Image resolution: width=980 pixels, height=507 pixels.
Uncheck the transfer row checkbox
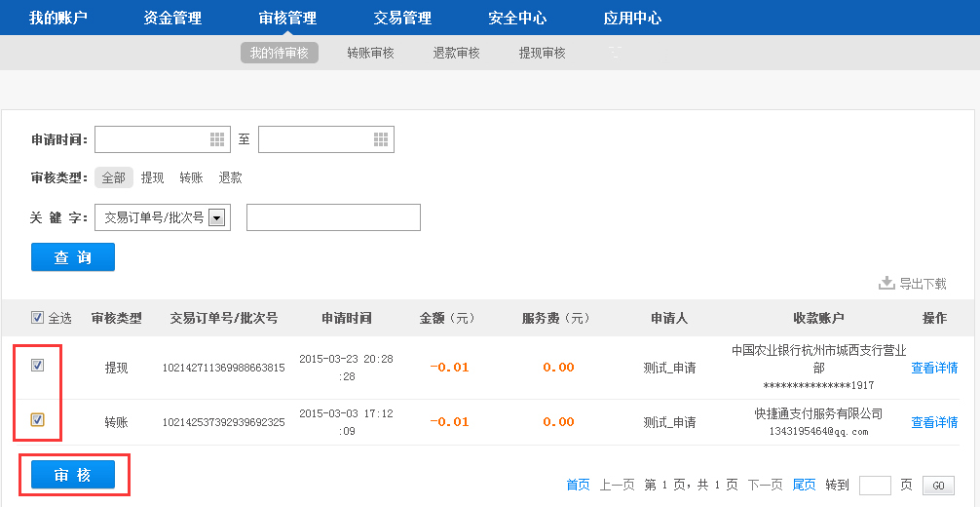pyautogui.click(x=38, y=420)
